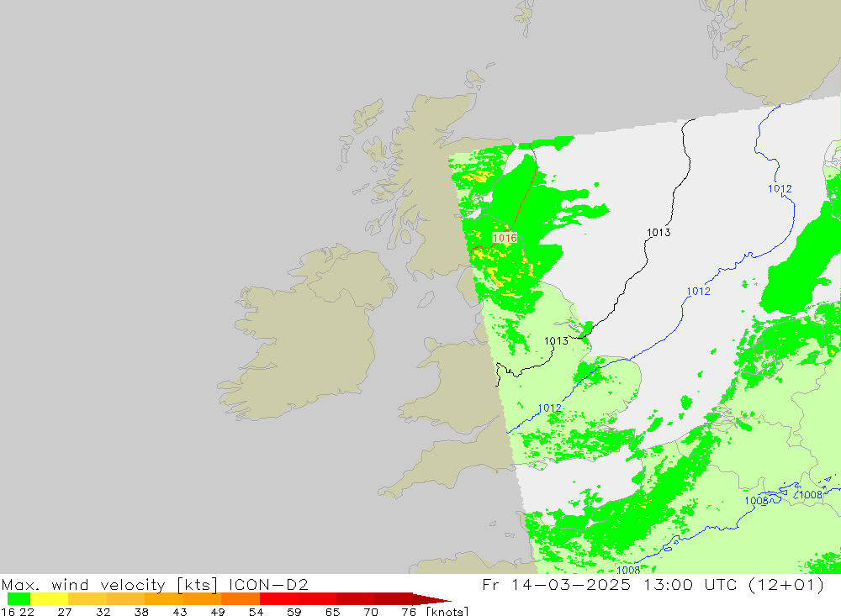Click the legend value '43'

(180, 612)
